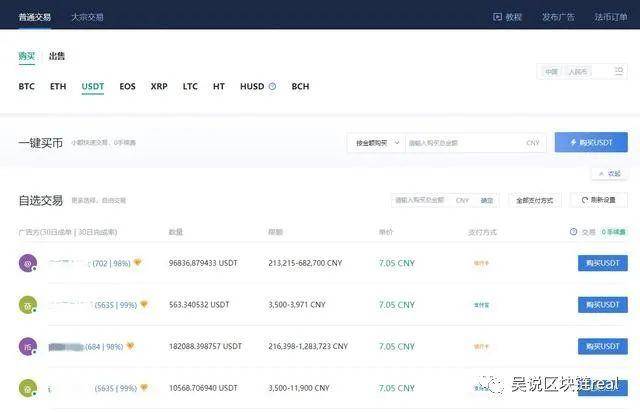Click the 数量 quantity column header
Screen dimensions: 640x412
(x=176, y=232)
